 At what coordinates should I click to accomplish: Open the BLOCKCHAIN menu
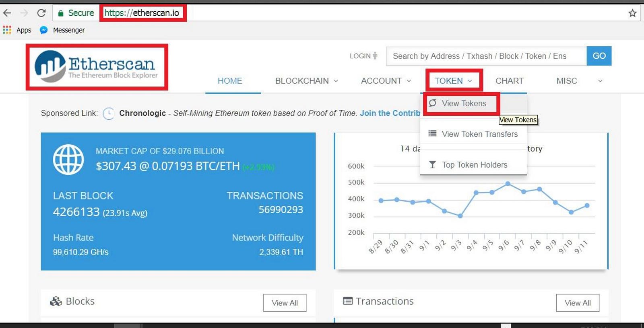[302, 81]
